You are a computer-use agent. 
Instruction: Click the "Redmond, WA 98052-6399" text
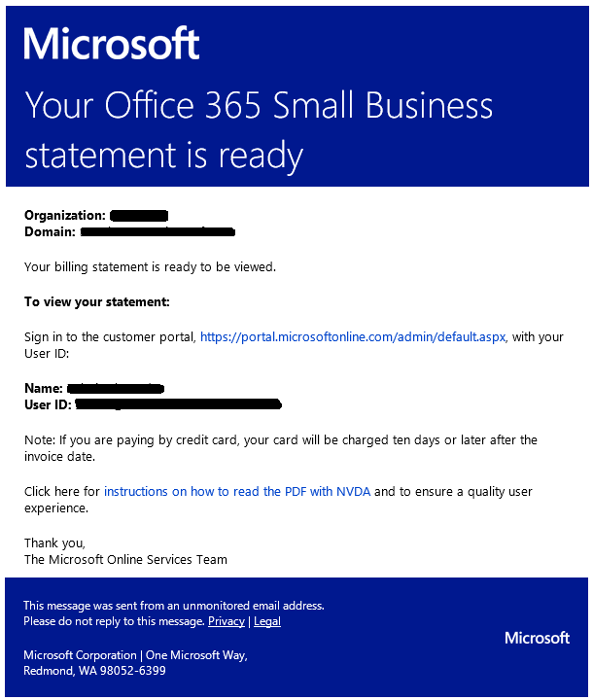(x=94, y=671)
